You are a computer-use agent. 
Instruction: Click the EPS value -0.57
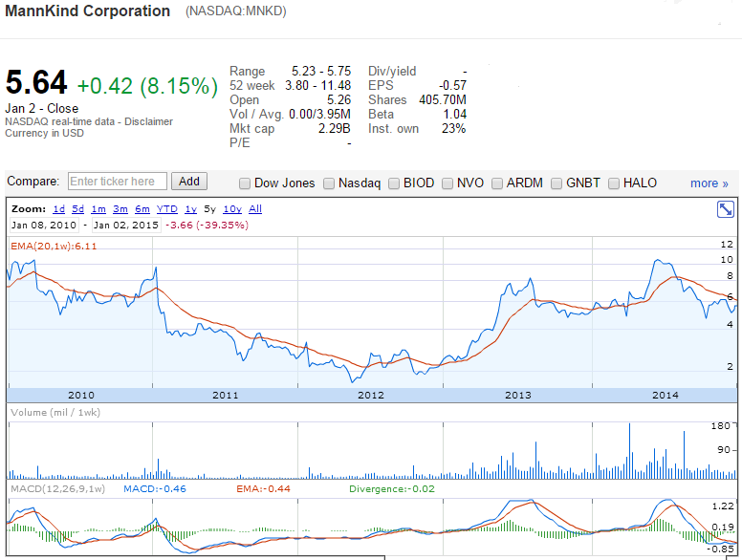(x=452, y=86)
